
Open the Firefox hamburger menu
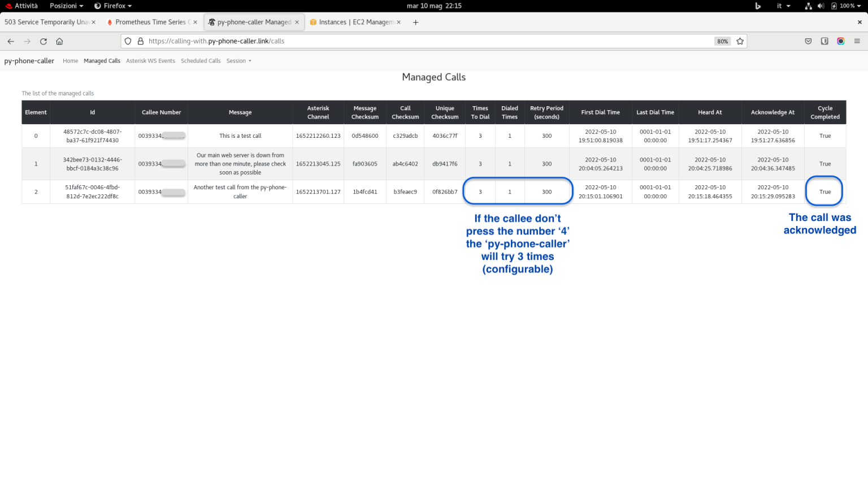[857, 41]
